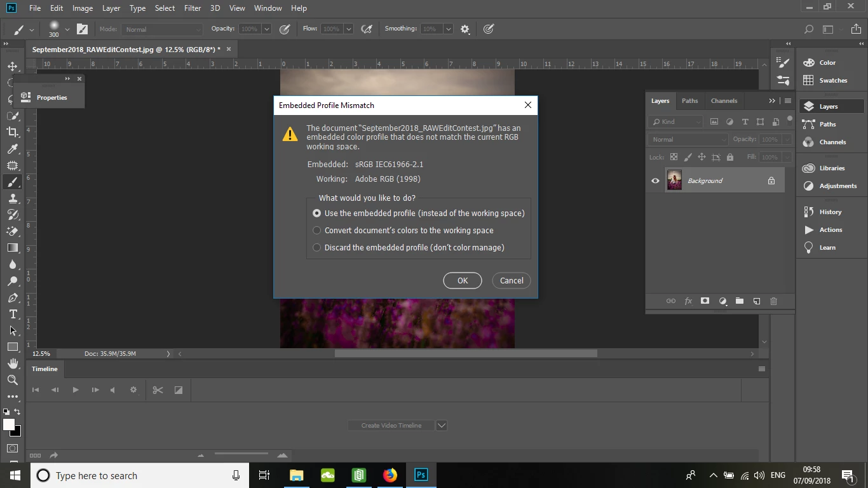
Task: Close the Embedded Profile Mismatch dialog
Action: 527,105
